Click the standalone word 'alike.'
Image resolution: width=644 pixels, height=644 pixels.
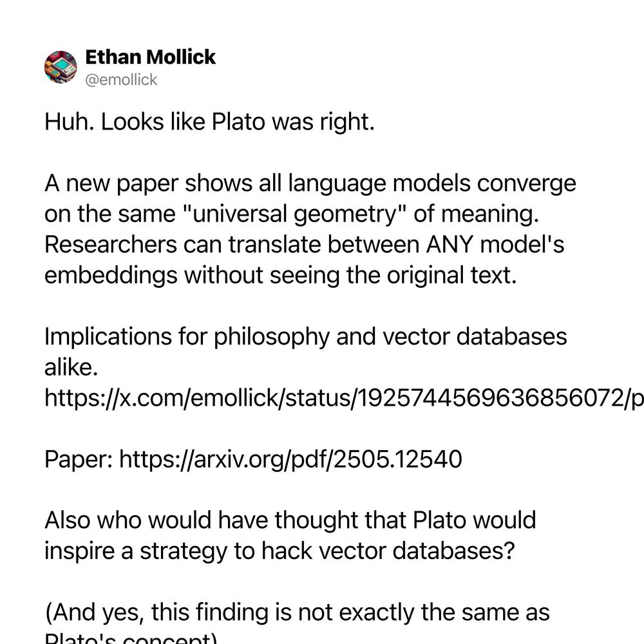pos(71,367)
